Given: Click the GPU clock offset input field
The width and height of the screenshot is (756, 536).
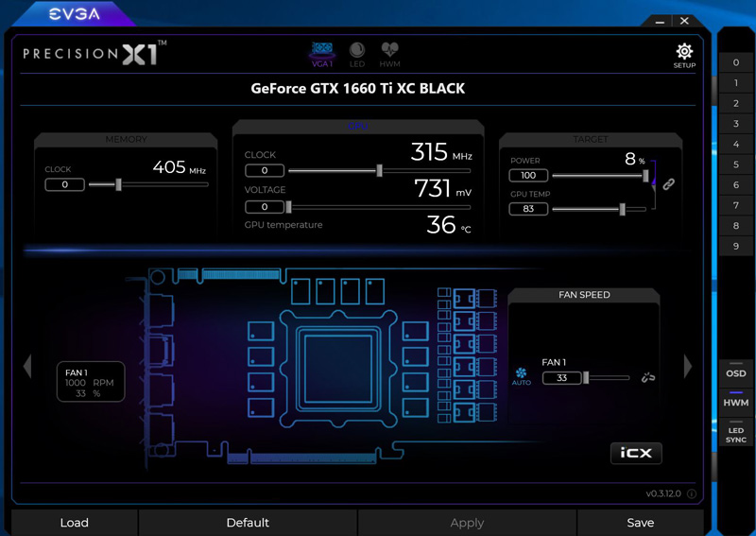Looking at the screenshot, I should pyautogui.click(x=265, y=170).
